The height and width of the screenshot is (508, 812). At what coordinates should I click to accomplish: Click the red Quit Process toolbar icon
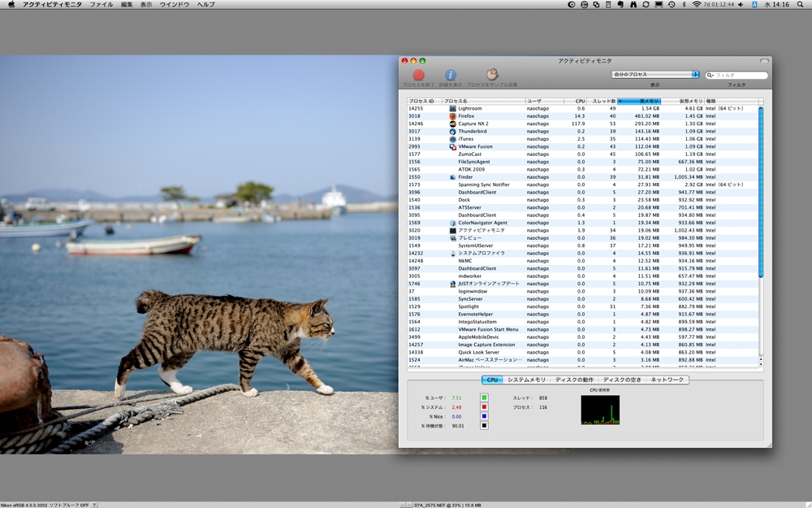(419, 75)
